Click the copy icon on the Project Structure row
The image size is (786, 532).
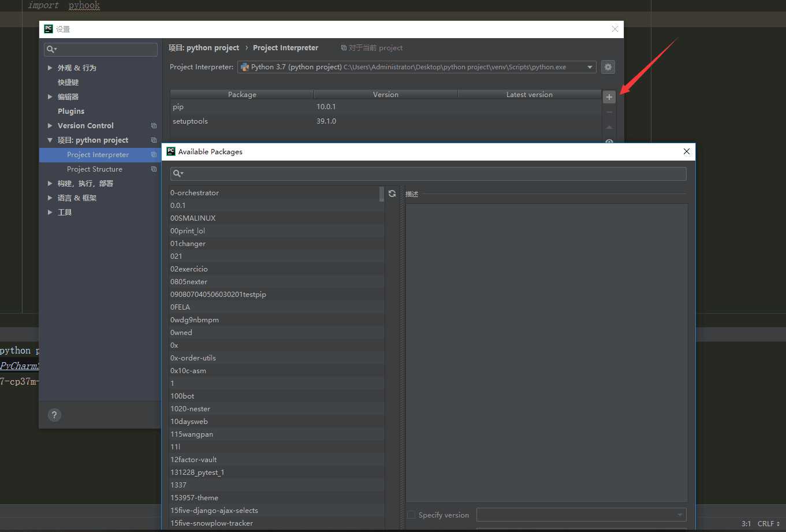click(x=154, y=169)
